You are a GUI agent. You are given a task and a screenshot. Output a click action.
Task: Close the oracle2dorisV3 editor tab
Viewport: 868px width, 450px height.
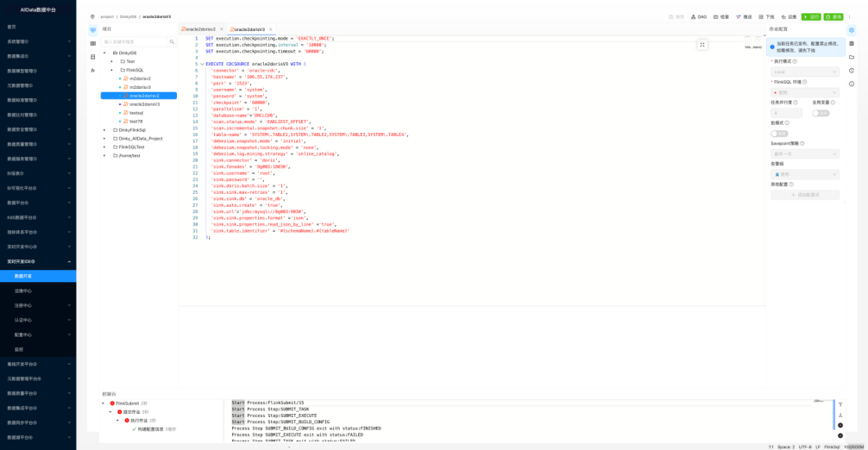pyautogui.click(x=271, y=29)
